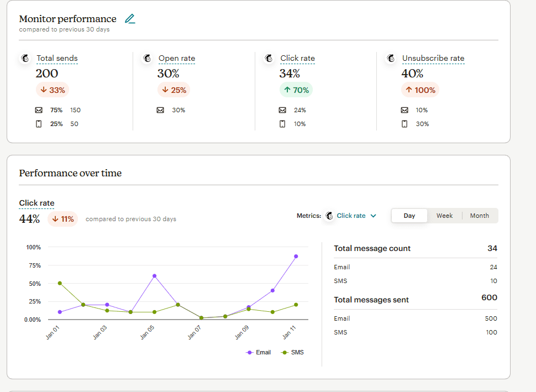Expand the chevron next to Metrics Click rate
The height and width of the screenshot is (392, 536).
point(374,216)
